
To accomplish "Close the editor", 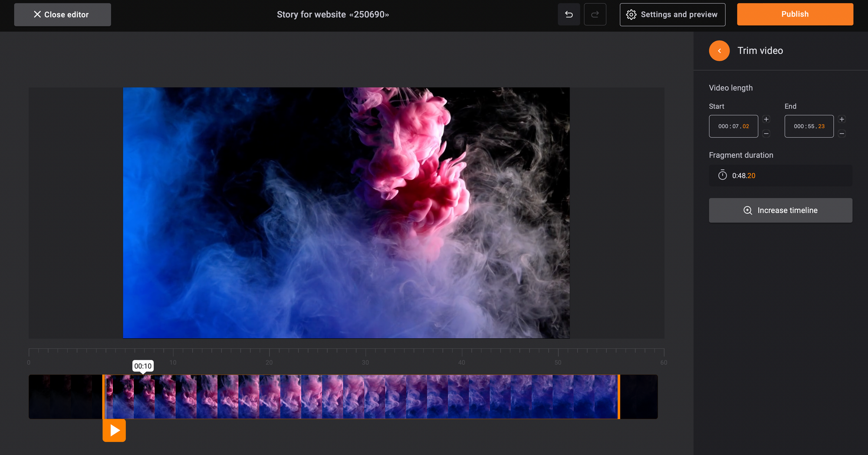I will tap(62, 14).
